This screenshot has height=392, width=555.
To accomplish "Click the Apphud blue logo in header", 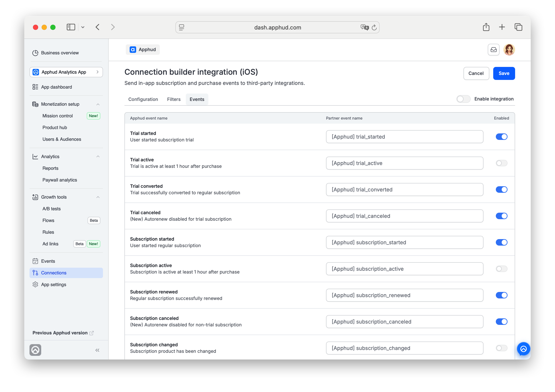I will [x=133, y=50].
